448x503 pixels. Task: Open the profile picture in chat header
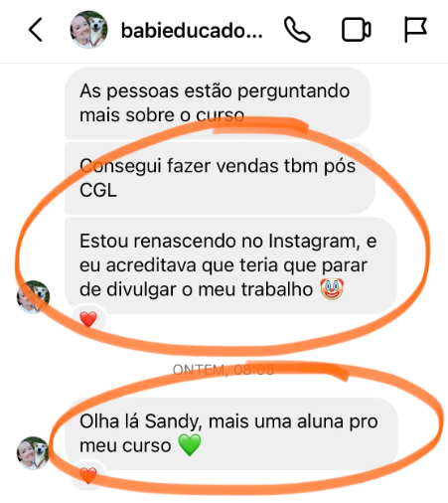click(x=88, y=30)
